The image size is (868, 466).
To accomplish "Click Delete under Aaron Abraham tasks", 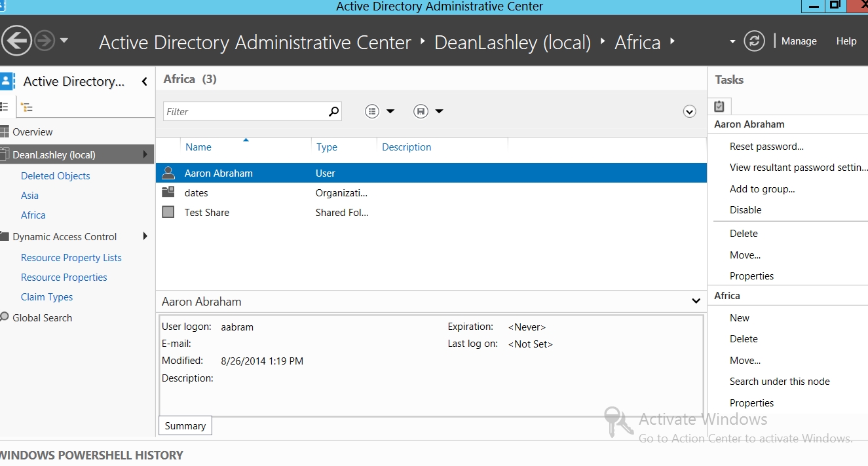I will [744, 234].
